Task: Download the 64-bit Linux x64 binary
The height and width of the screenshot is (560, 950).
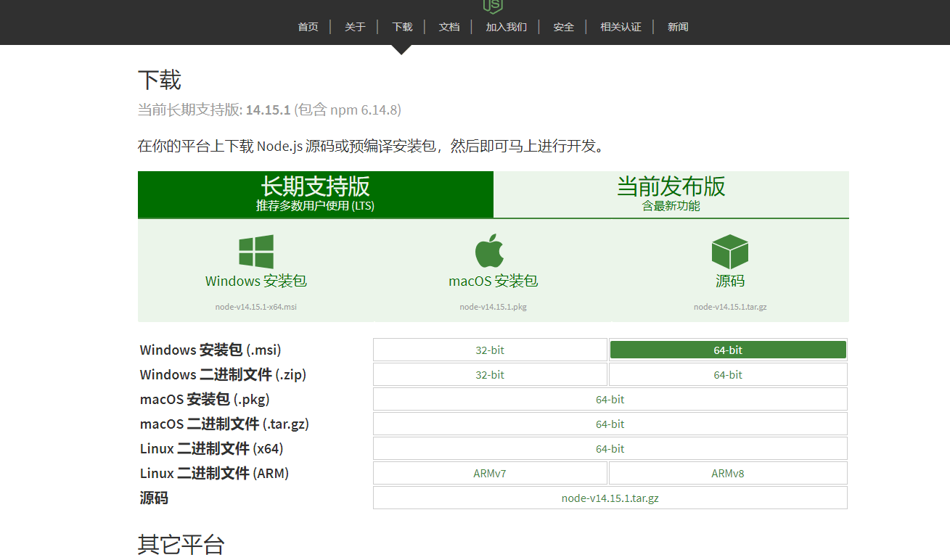Action: point(610,448)
